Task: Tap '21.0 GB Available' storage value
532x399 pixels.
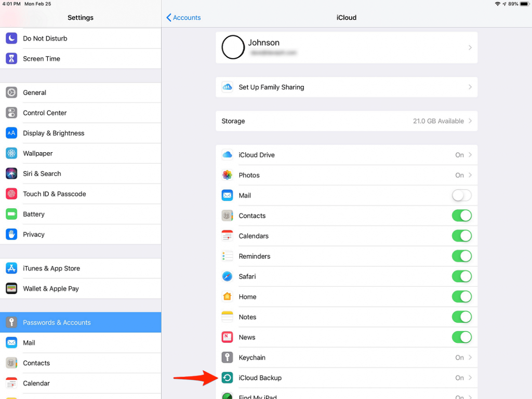Action: tap(438, 121)
